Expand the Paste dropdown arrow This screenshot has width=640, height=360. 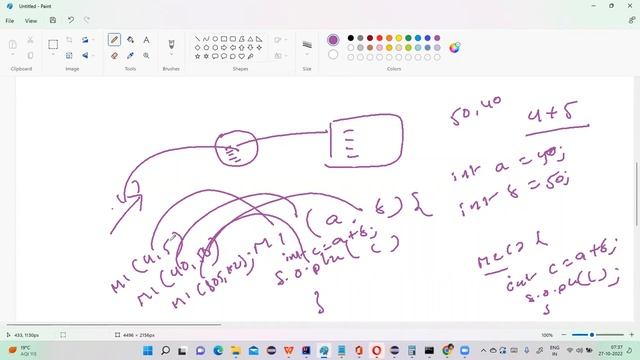pos(13,54)
